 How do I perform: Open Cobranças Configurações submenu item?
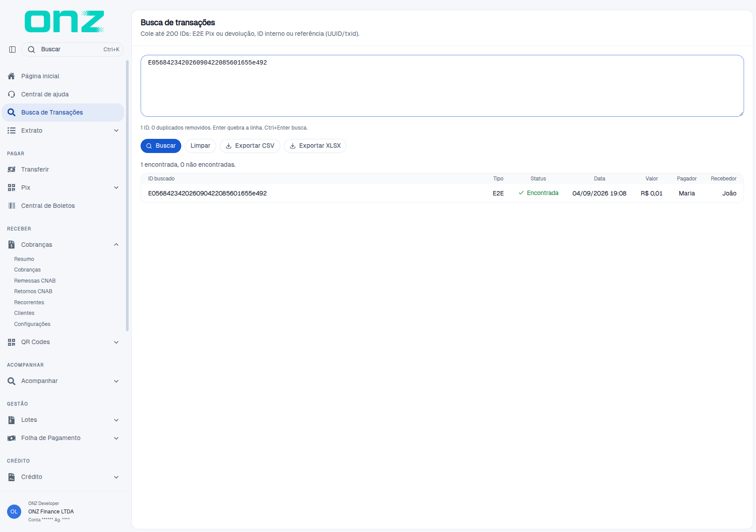[x=32, y=324]
